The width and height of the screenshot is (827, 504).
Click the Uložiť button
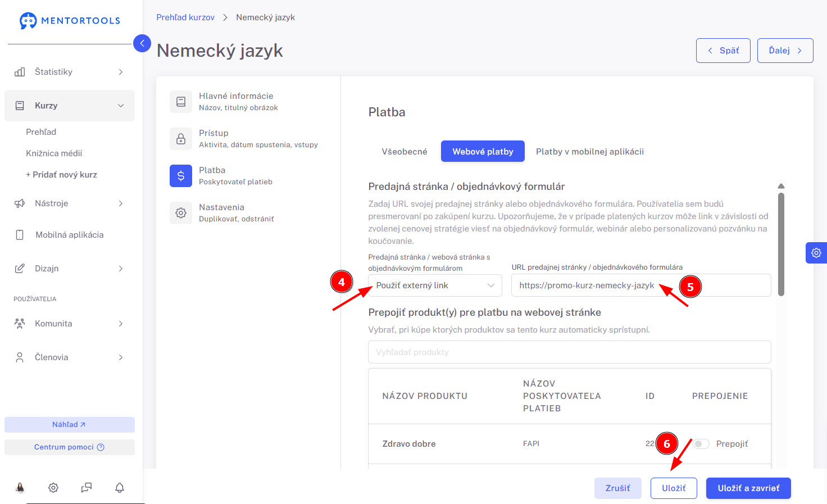coord(674,488)
